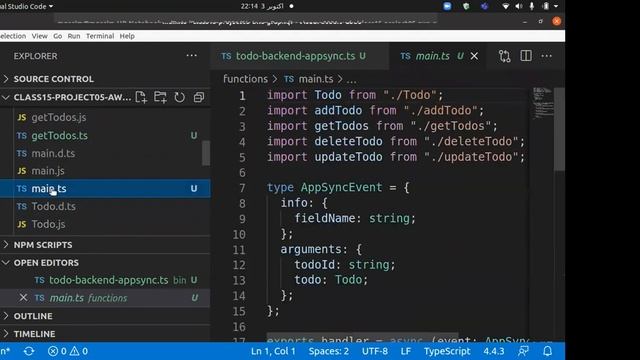Open the feedback icon in status bar

pos(523,351)
